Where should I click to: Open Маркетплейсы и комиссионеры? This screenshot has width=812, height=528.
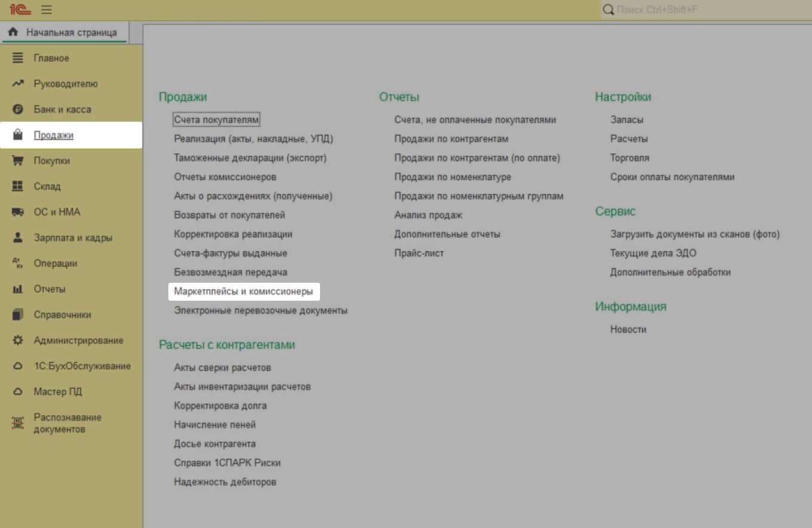point(244,292)
